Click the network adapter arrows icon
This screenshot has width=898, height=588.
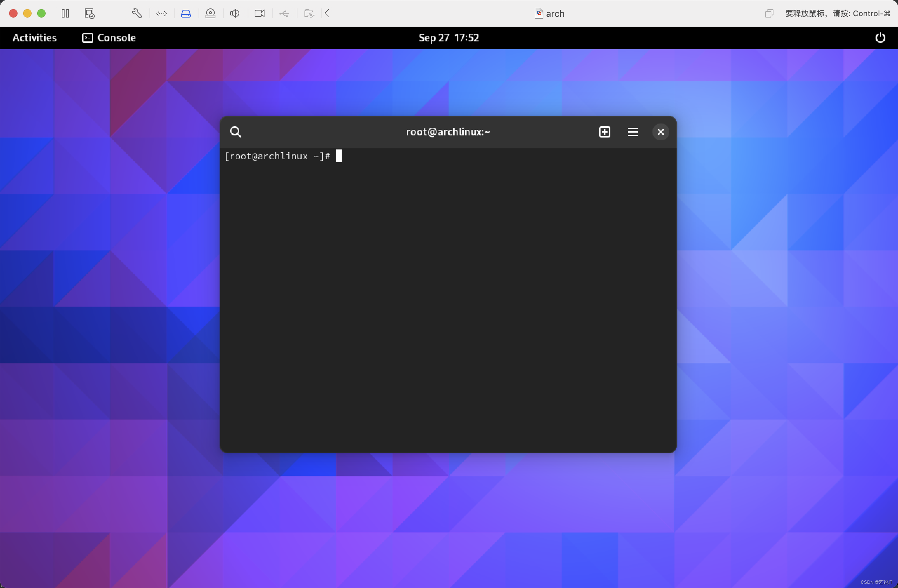[161, 14]
